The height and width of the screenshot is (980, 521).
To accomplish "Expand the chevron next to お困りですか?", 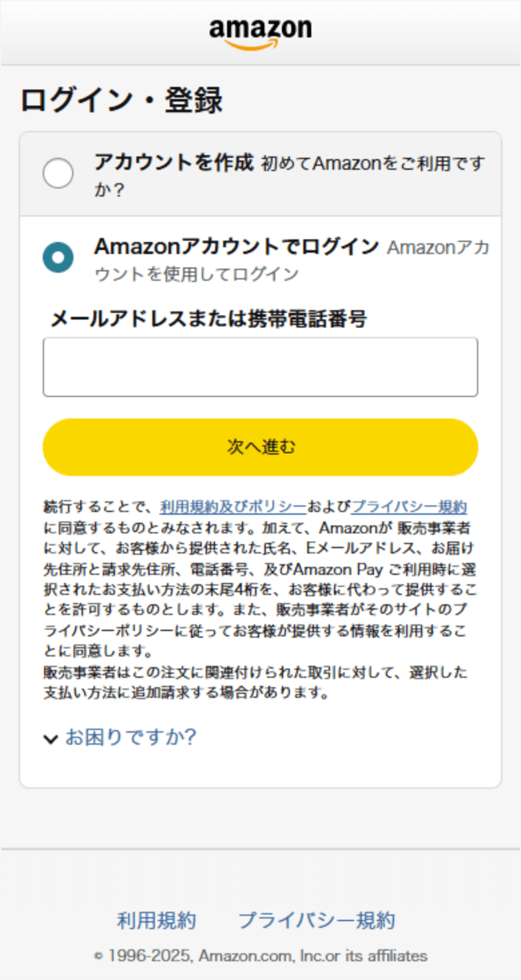I will click(51, 739).
